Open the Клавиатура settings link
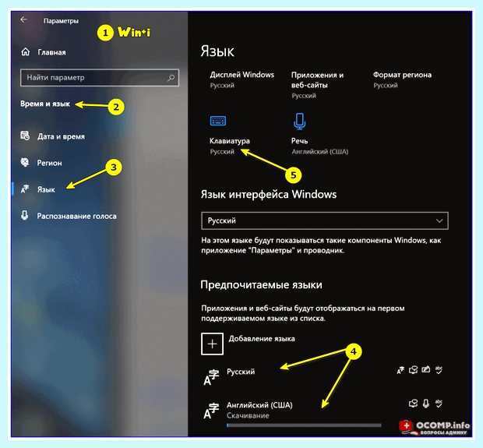 [230, 141]
